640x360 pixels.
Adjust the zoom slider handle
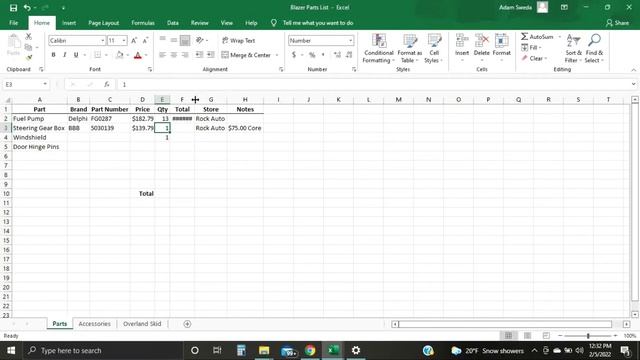588,336
